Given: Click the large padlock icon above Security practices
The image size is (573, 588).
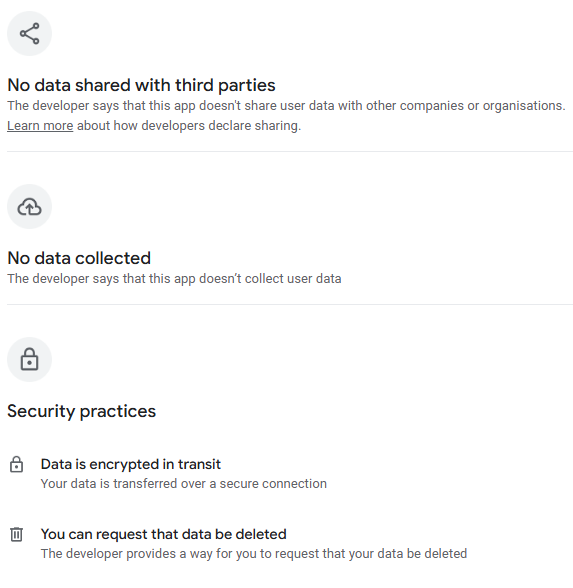Looking at the screenshot, I should coord(29,359).
